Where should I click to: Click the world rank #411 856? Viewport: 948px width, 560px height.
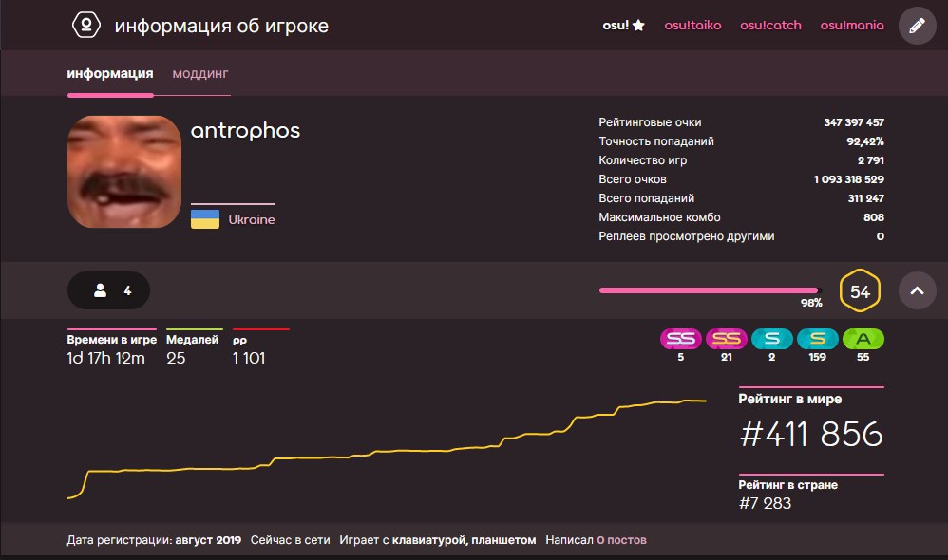click(x=811, y=435)
